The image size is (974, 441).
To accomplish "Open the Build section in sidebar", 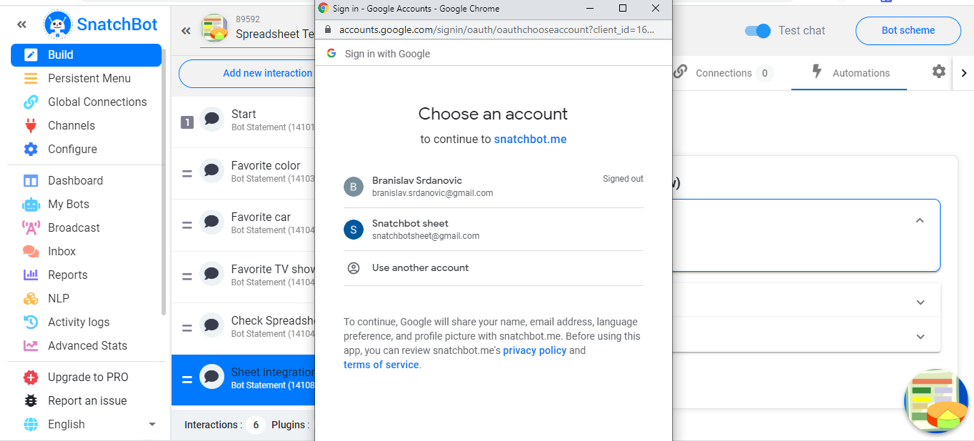I will click(86, 55).
